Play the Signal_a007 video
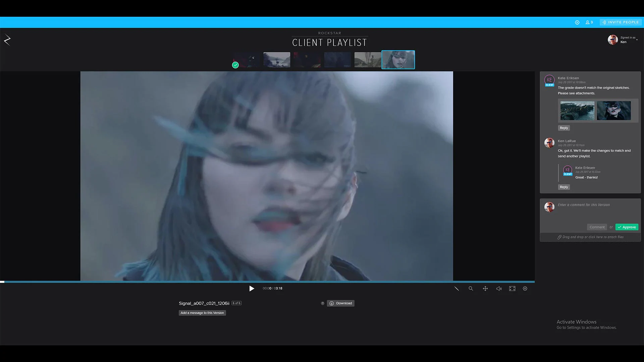Image resolution: width=644 pixels, height=362 pixels. tap(252, 289)
